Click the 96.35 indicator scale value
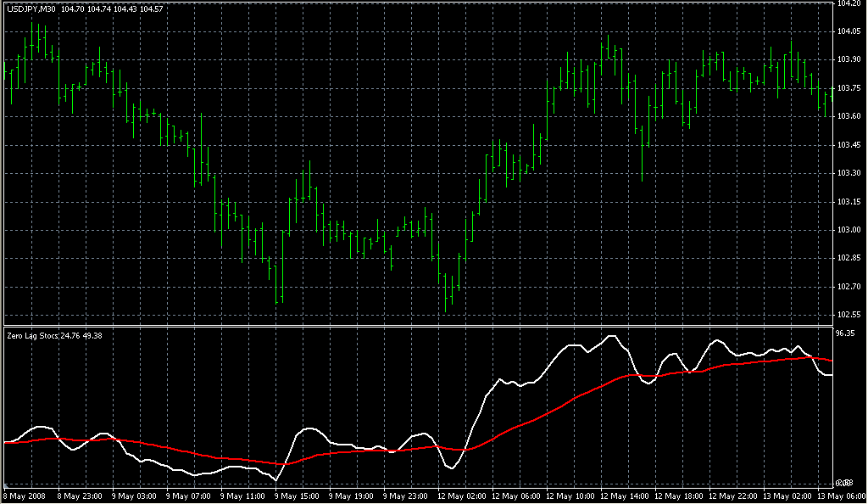 tap(845, 333)
